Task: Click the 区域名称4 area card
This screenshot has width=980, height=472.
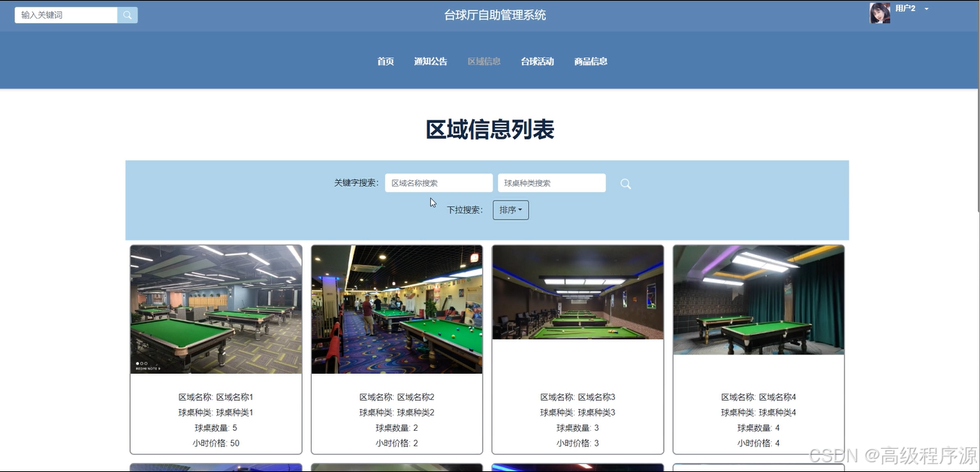Action: (758, 349)
